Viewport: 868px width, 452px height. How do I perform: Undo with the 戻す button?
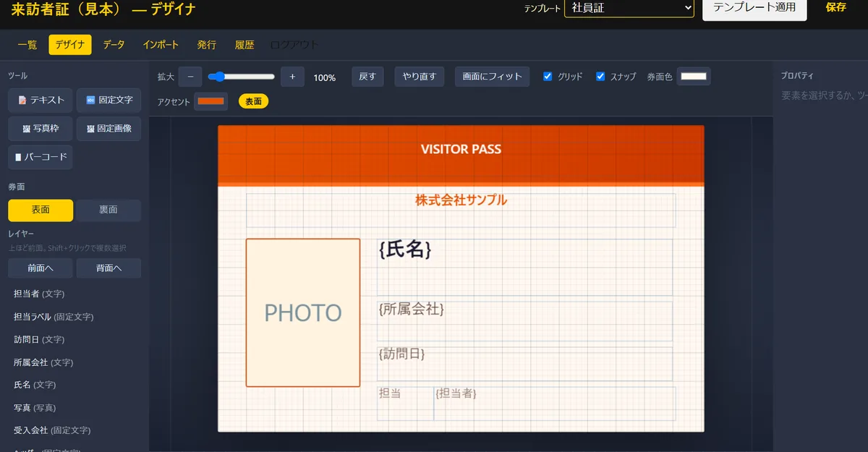tap(367, 77)
